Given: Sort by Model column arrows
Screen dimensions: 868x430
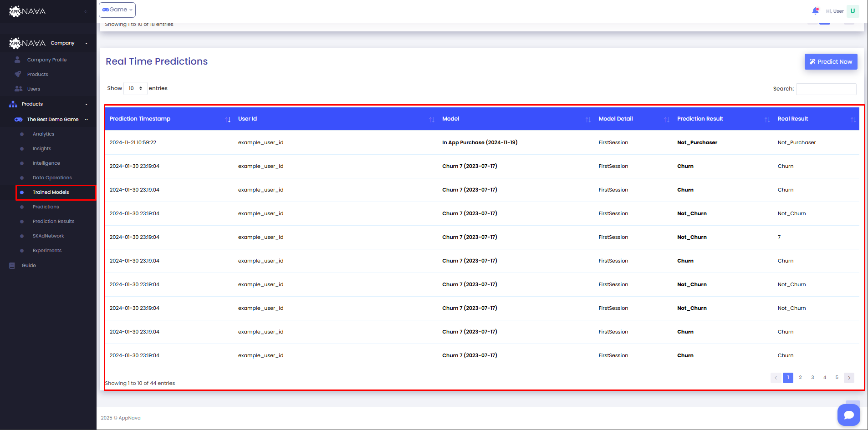Looking at the screenshot, I should pyautogui.click(x=588, y=119).
